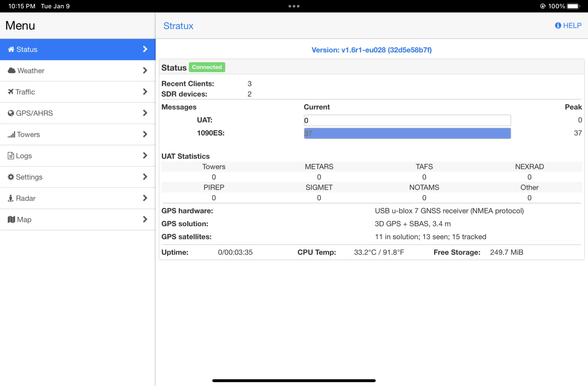Click the Uptime value 0/00:03:35
This screenshot has height=386, width=588.
click(235, 252)
